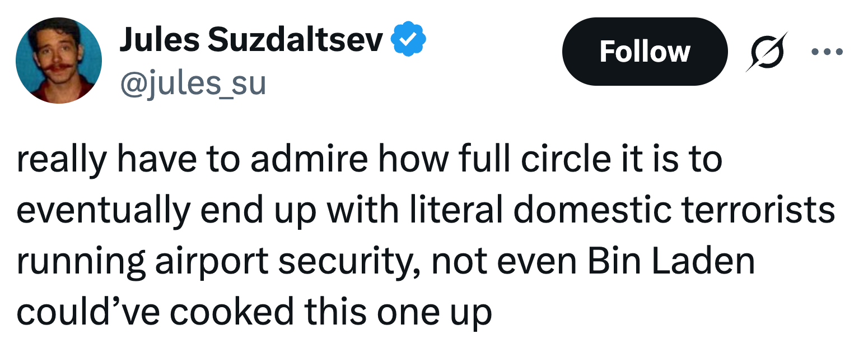The height and width of the screenshot is (352, 868).
Task: Open the three-dot more options menu
Action: coord(827,52)
